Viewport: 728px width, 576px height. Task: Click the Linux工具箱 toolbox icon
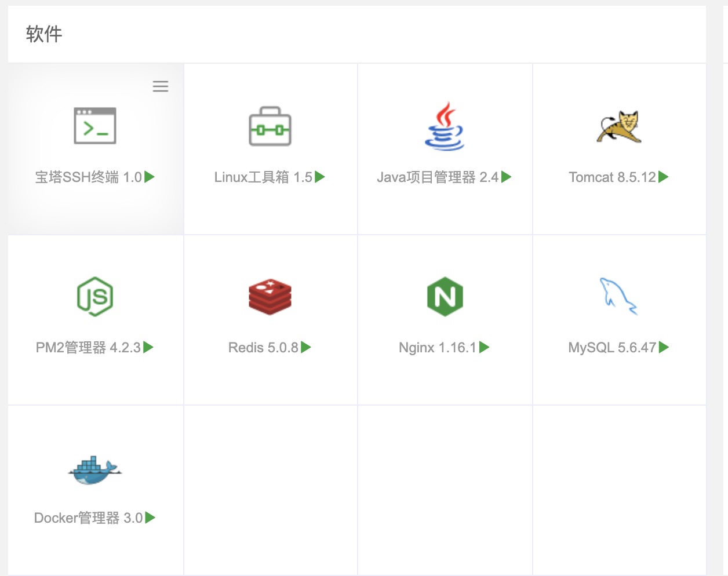270,126
